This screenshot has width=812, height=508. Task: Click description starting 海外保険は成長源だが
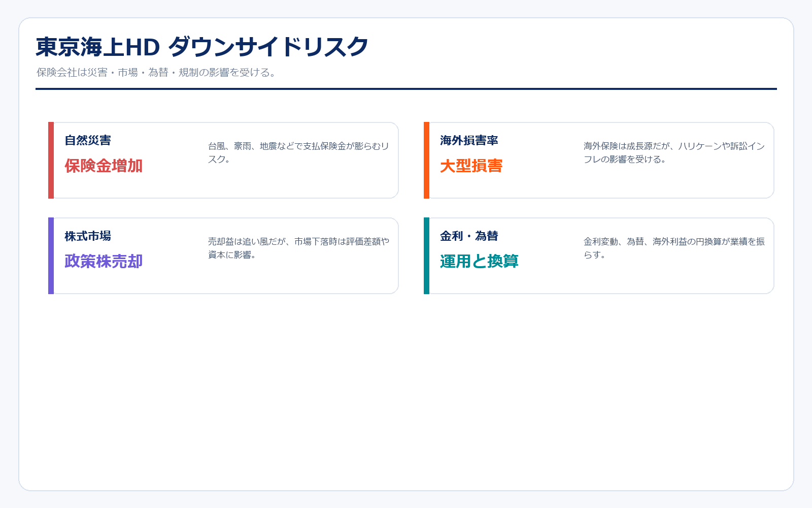(674, 152)
